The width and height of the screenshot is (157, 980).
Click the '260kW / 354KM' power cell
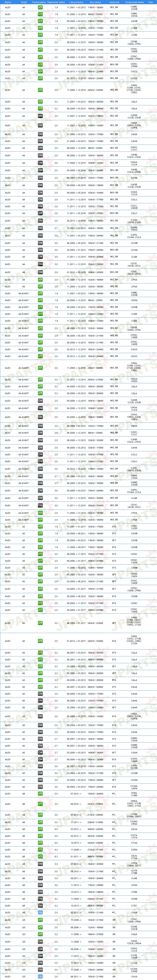95,687
